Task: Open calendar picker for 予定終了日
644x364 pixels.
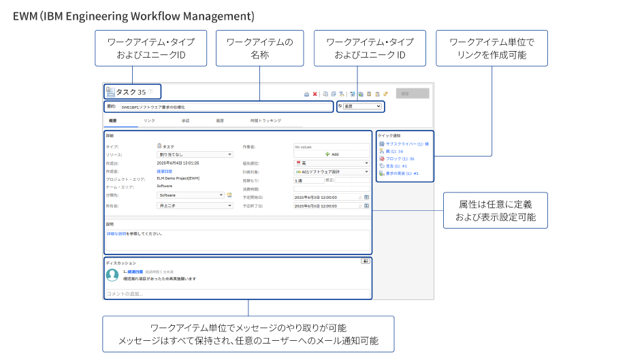Action: pyautogui.click(x=366, y=205)
